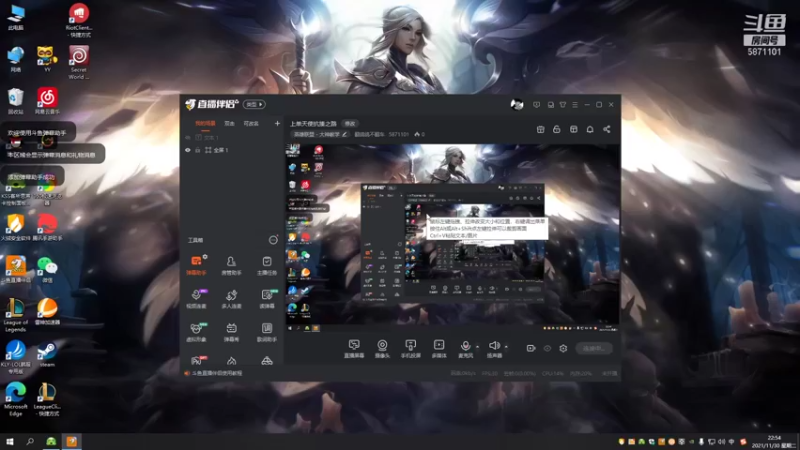Open Microsoft Edge desktop shortcut
This screenshot has width=800, height=450.
coord(16,398)
